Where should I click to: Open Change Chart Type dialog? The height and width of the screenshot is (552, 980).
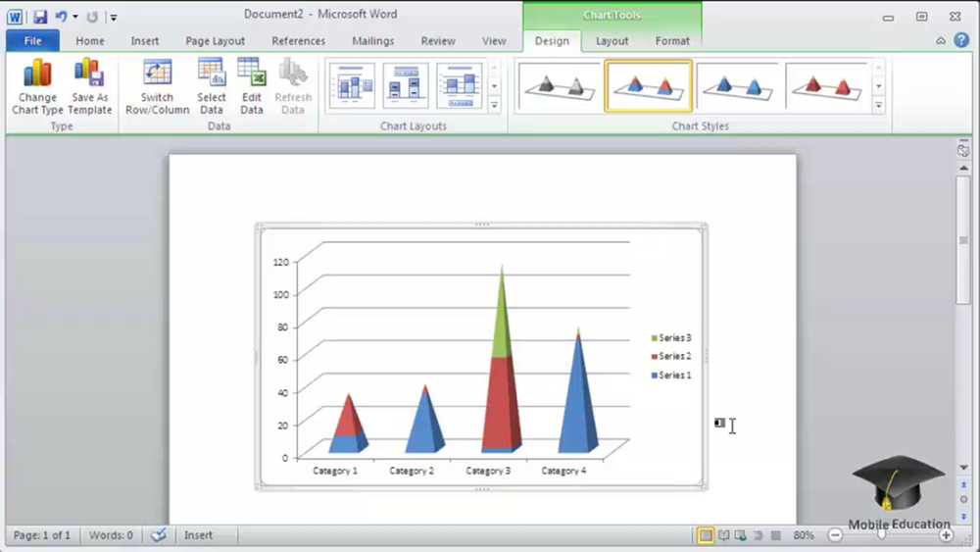pyautogui.click(x=37, y=86)
